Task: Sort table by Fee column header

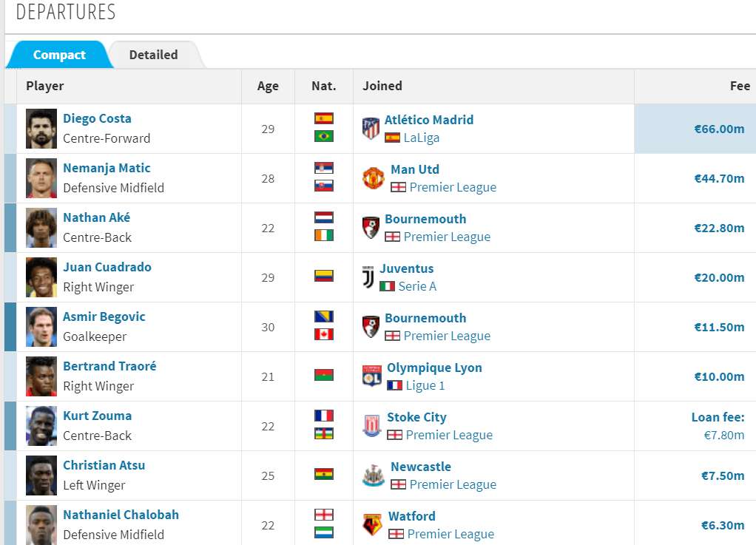Action: 740,87
